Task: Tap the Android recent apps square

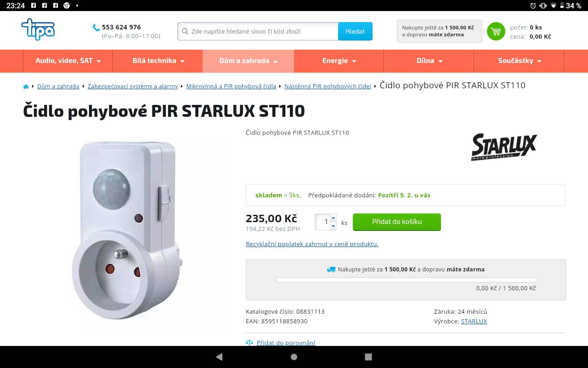Action: pyautogui.click(x=368, y=356)
